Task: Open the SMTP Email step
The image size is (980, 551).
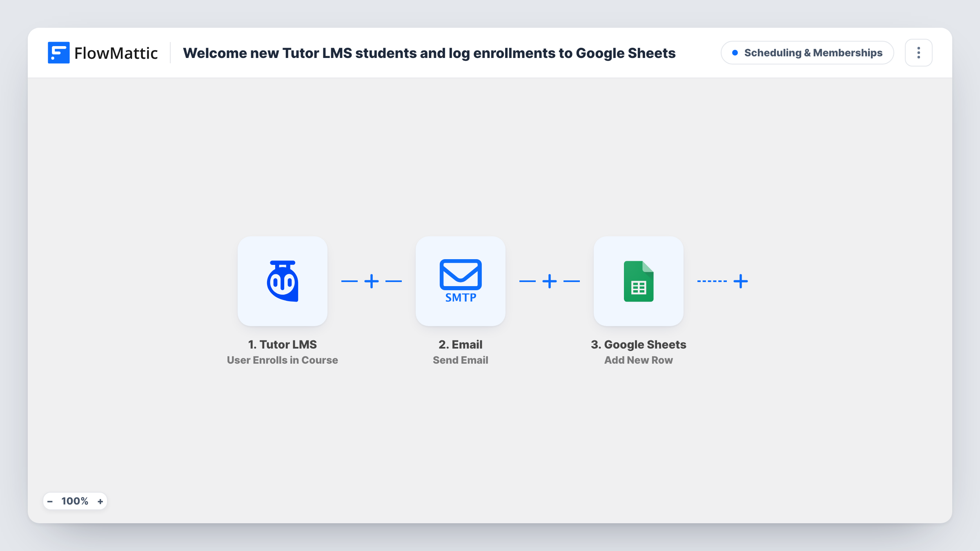Action: pyautogui.click(x=461, y=281)
